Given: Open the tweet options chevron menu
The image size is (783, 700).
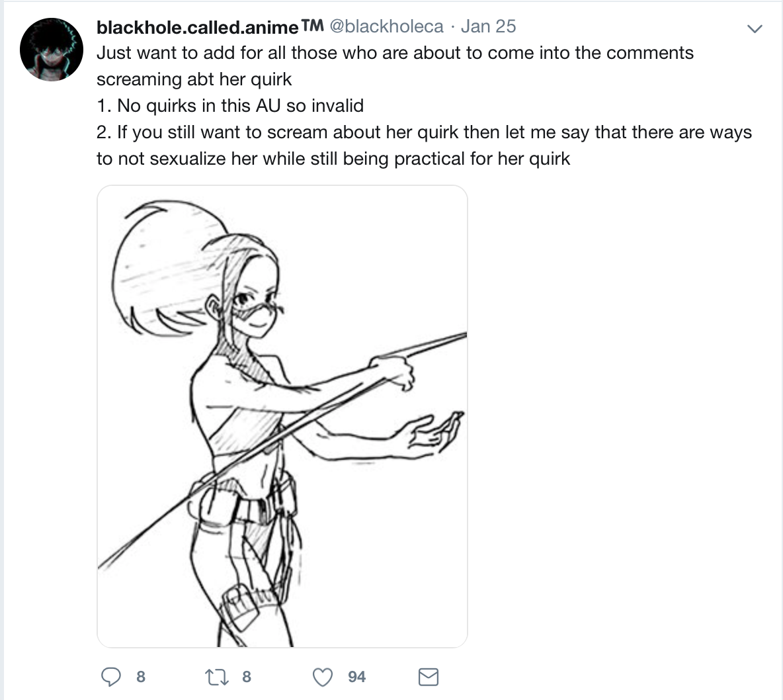Looking at the screenshot, I should tap(755, 28).
